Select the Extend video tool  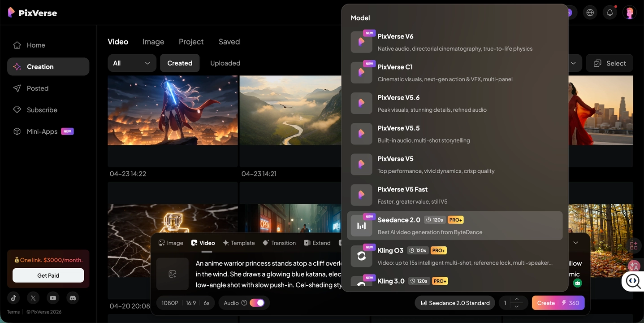(317, 243)
